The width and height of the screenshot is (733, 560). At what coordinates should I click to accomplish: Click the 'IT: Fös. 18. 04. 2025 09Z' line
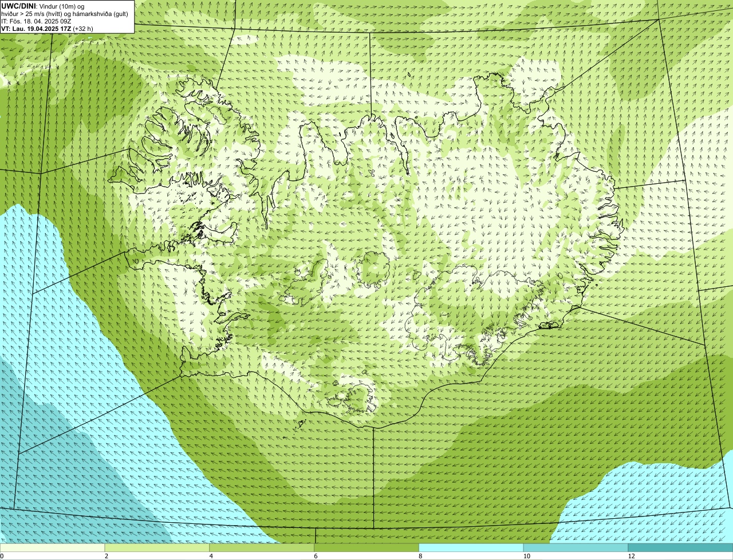tap(36, 21)
